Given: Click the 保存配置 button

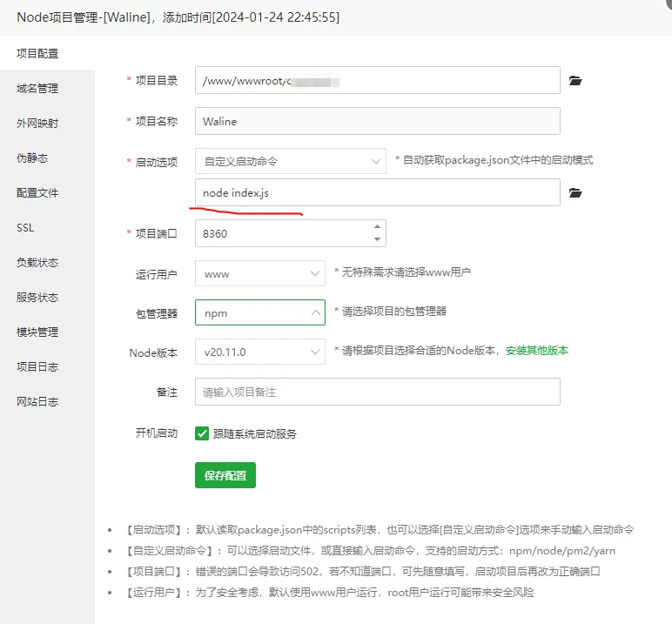Looking at the screenshot, I should tap(225, 475).
